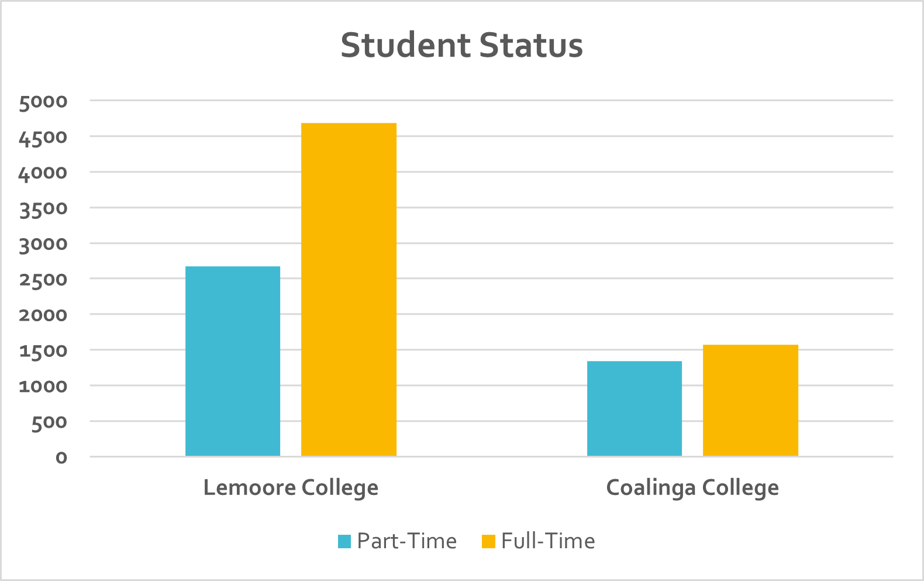
Task: Click the orange Full-Time legend swatch
Action: pos(488,542)
